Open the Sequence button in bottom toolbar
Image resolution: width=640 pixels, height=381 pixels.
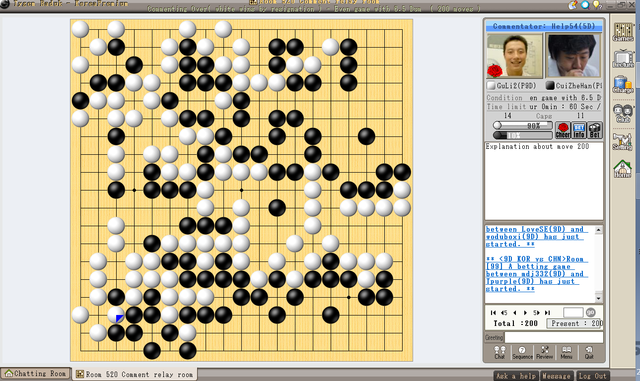tap(522, 352)
